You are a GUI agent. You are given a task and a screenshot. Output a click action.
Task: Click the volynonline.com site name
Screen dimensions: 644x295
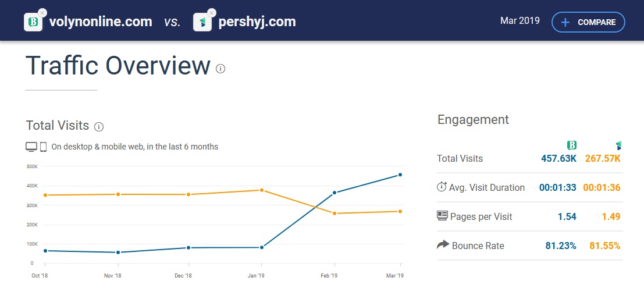click(x=101, y=22)
